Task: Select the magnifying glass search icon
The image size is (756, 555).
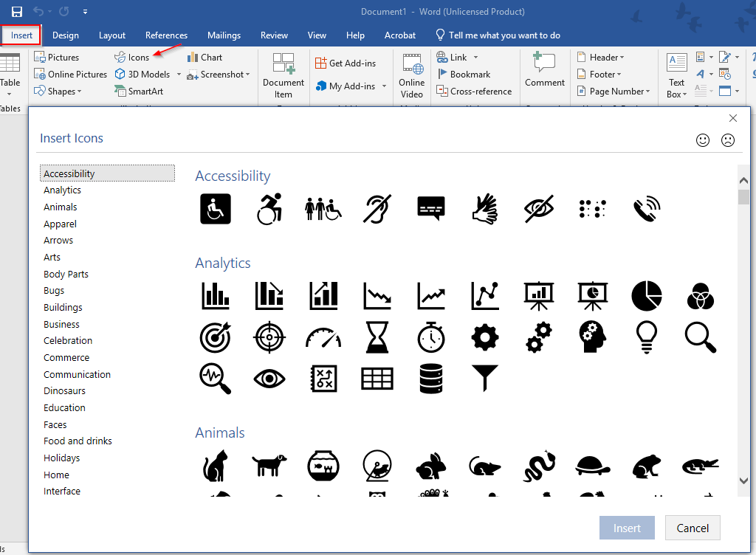Action: (700, 337)
